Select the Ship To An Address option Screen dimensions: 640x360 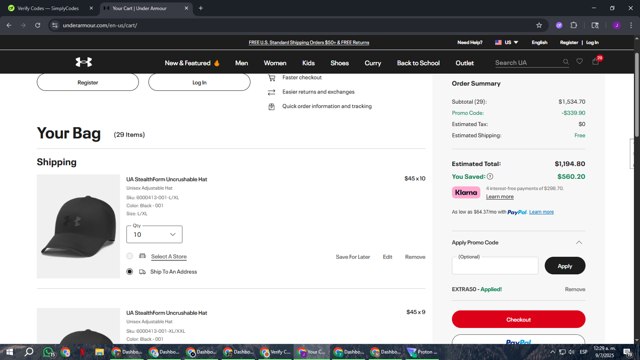click(x=129, y=271)
